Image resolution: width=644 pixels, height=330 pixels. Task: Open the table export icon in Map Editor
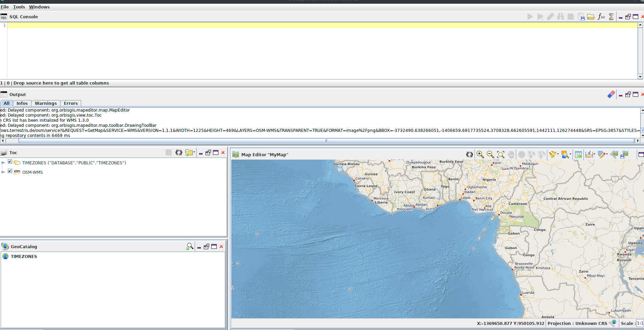click(579, 155)
